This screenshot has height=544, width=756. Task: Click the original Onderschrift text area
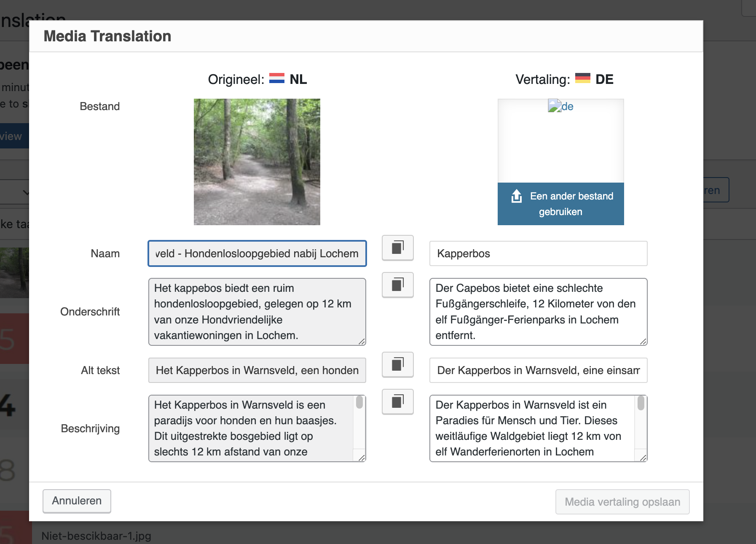click(257, 312)
